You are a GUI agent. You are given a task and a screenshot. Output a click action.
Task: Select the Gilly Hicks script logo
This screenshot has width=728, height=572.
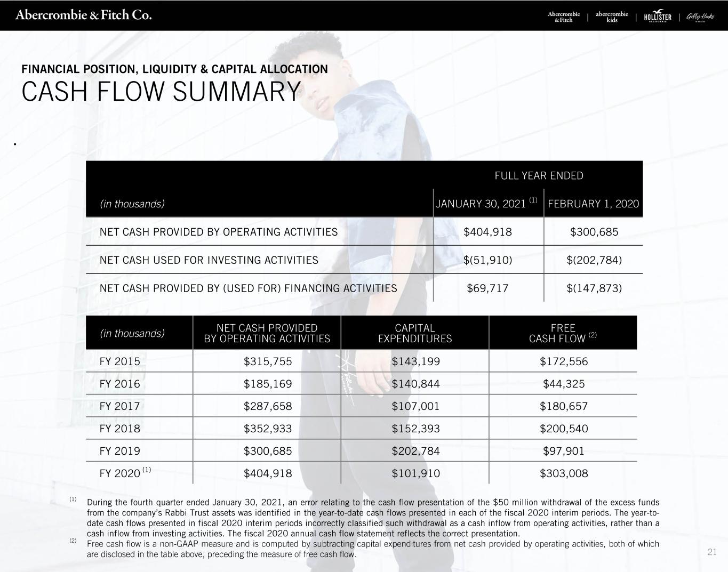pyautogui.click(x=700, y=17)
